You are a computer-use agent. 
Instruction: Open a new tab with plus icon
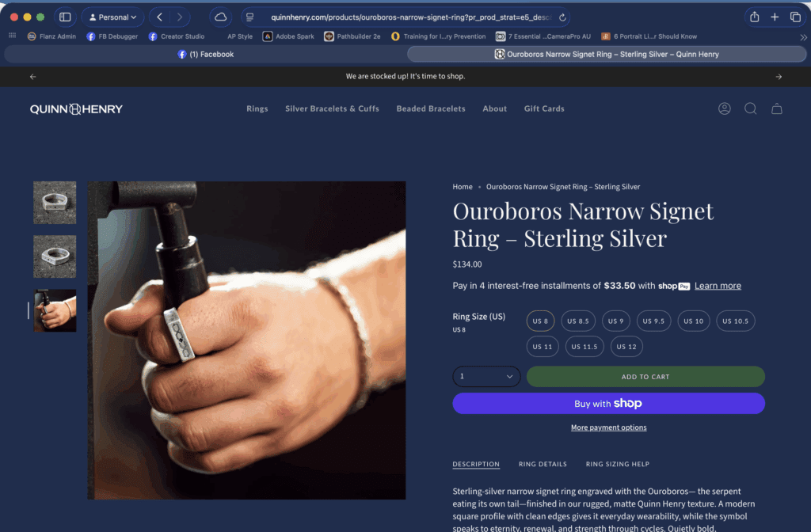pyautogui.click(x=775, y=17)
